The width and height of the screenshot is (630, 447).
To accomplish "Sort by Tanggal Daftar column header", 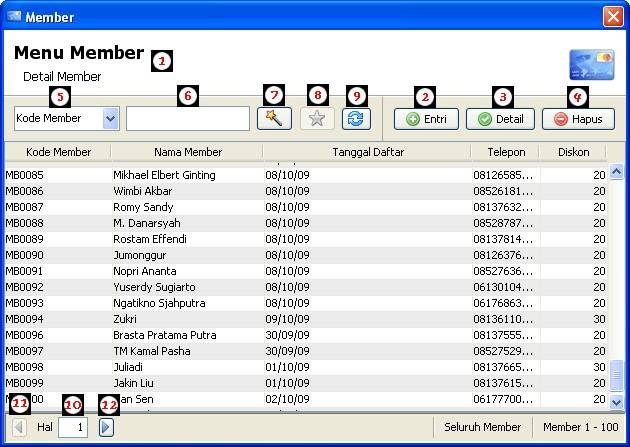I will [x=367, y=152].
